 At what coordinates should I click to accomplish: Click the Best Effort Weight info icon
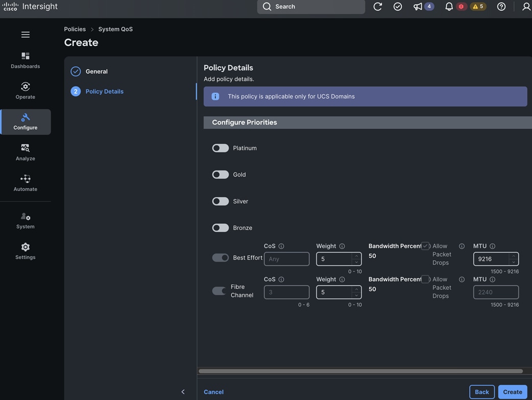342,246
